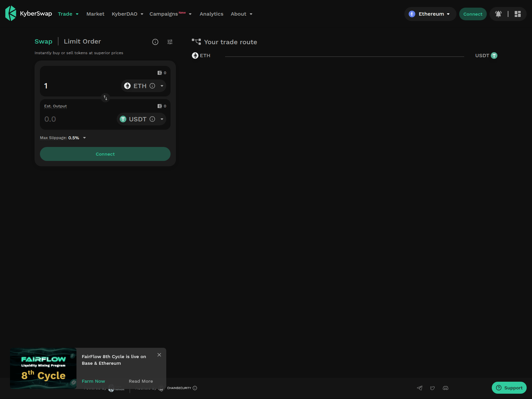The height and width of the screenshot is (399, 532).
Task: Dismiss the FairFlow 8th Cycle popup
Action: pyautogui.click(x=159, y=355)
